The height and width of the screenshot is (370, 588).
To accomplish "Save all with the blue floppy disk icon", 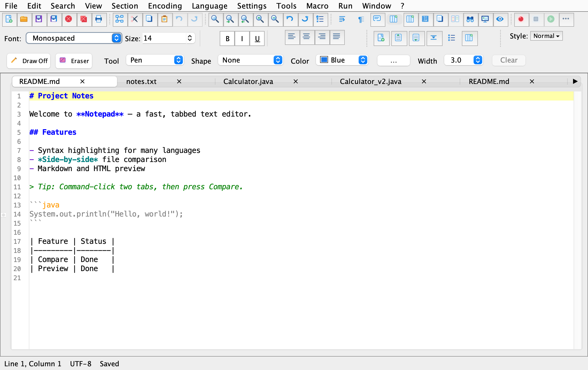I will coord(54,19).
